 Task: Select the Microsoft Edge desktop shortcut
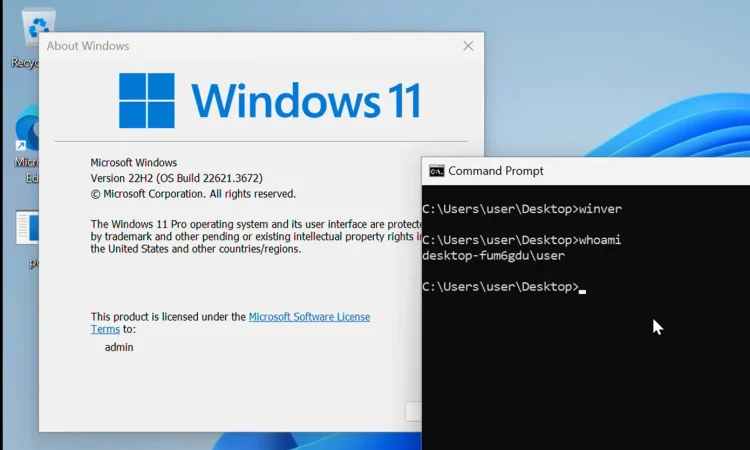point(27,143)
